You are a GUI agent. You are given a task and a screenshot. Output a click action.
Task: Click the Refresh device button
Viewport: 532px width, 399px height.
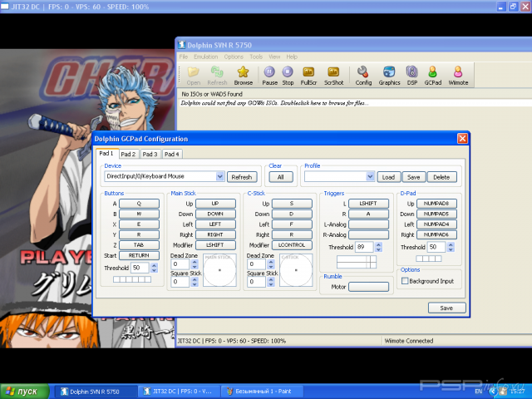tap(241, 176)
